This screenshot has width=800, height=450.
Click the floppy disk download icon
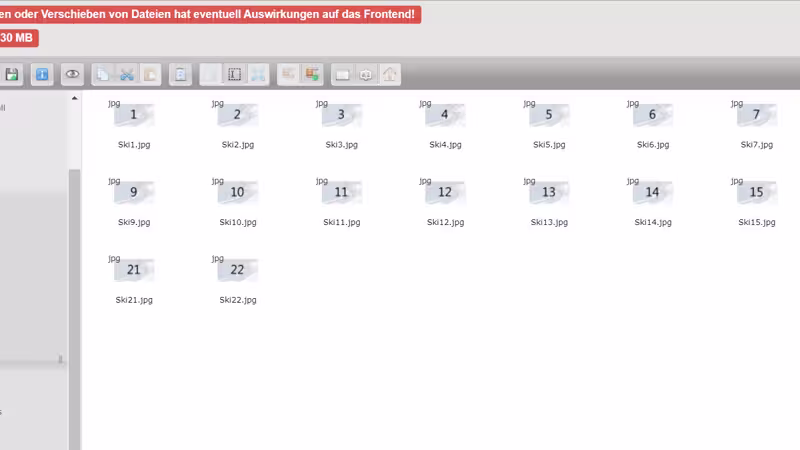pos(12,74)
